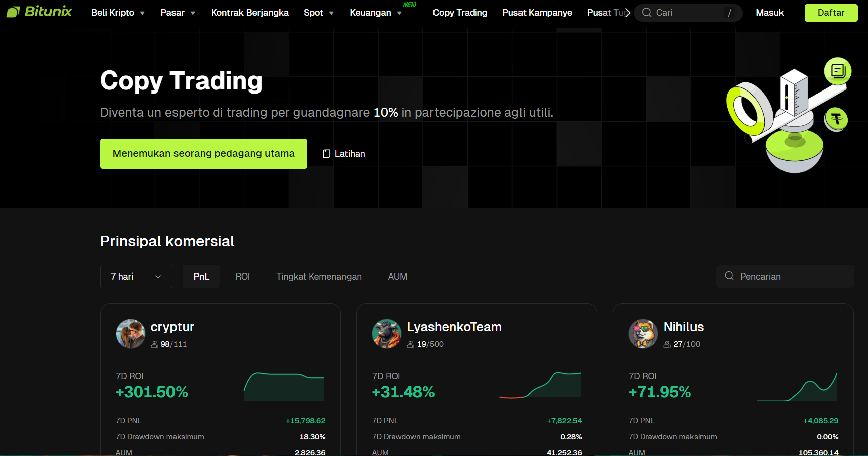Click Nihilus's 7D ROI chart
The width and height of the screenshot is (868, 456).
click(797, 387)
